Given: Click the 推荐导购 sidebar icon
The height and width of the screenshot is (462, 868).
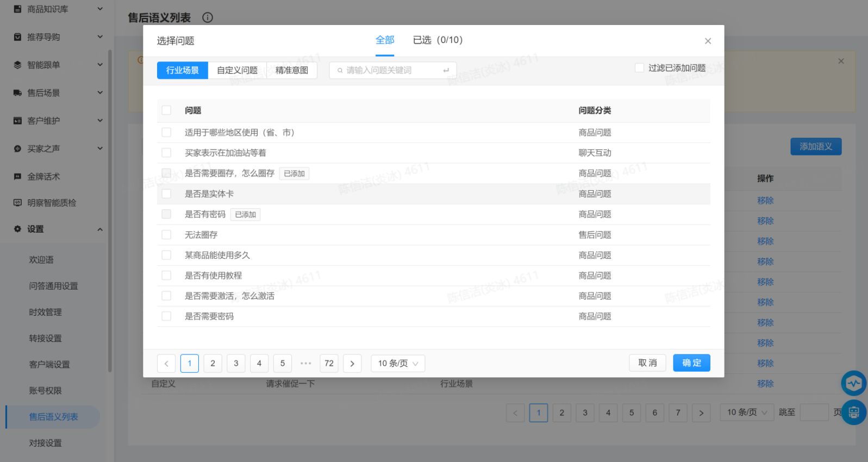Looking at the screenshot, I should pos(17,37).
